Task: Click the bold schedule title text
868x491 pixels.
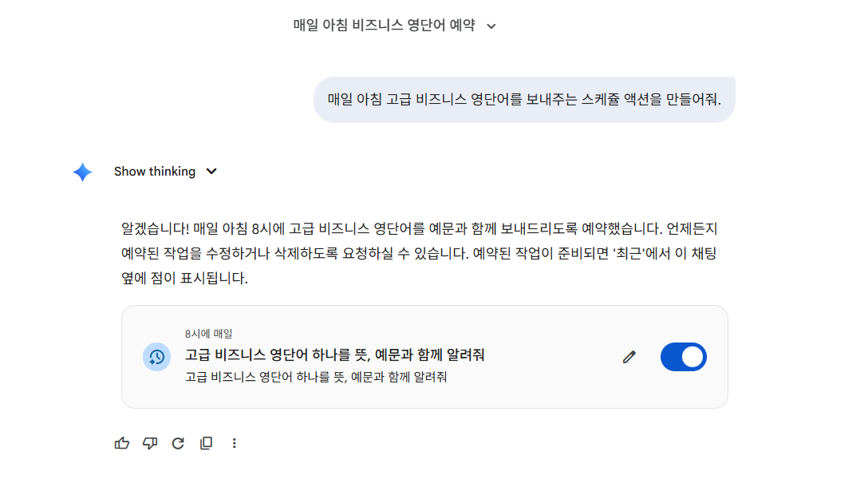Action: pos(335,356)
